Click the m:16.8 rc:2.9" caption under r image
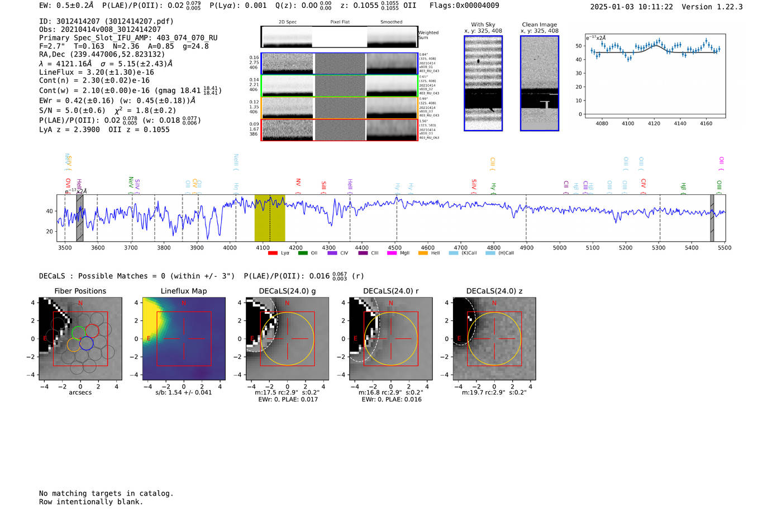The image size is (782, 532). click(x=390, y=392)
